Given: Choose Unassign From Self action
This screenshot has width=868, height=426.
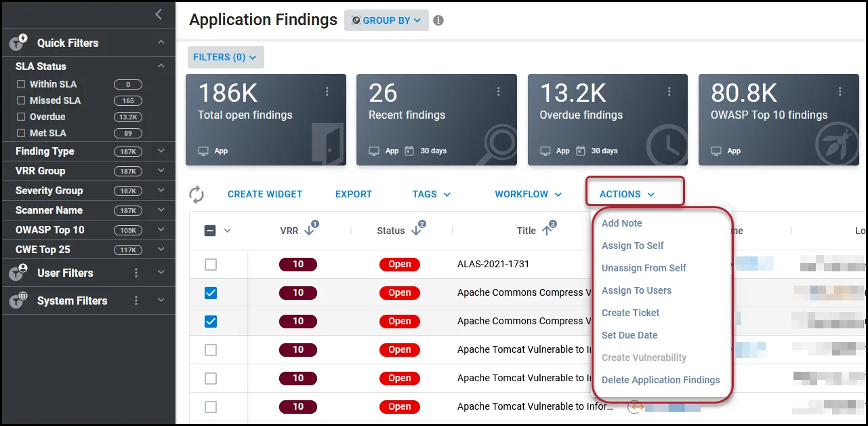Looking at the screenshot, I should [644, 268].
